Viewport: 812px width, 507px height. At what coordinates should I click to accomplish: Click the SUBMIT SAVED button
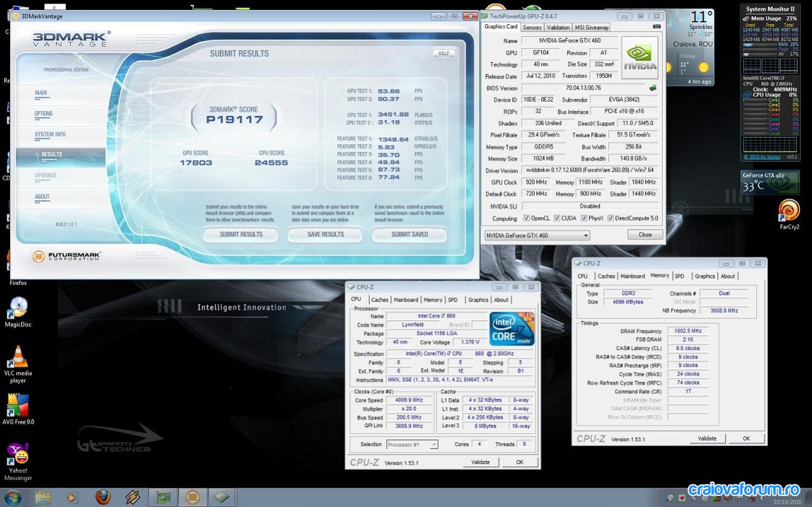(x=409, y=234)
